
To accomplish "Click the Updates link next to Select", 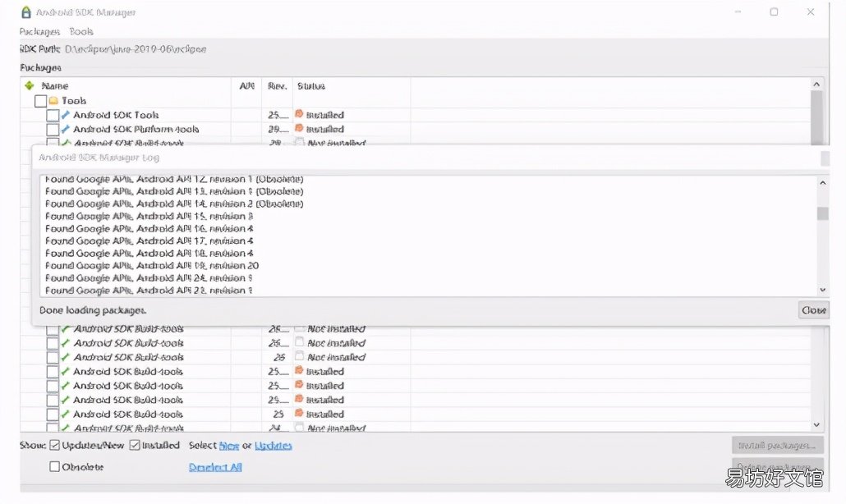I will [x=273, y=446].
